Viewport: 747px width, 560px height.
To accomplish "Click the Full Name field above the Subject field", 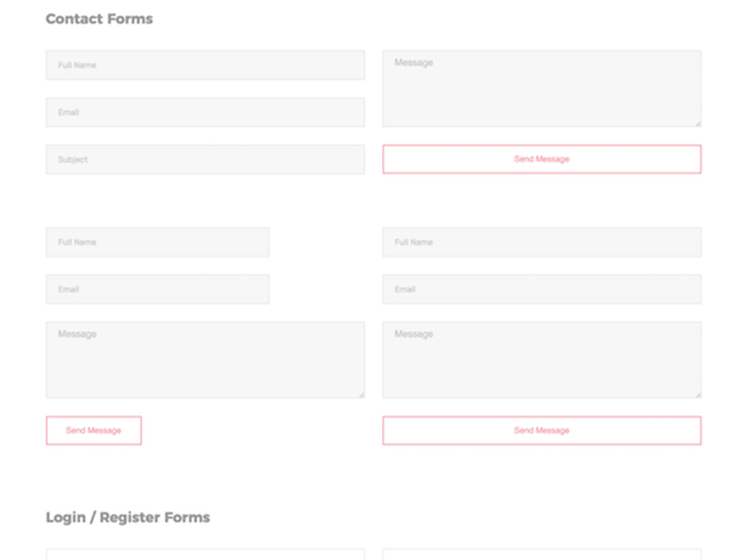I will point(204,65).
